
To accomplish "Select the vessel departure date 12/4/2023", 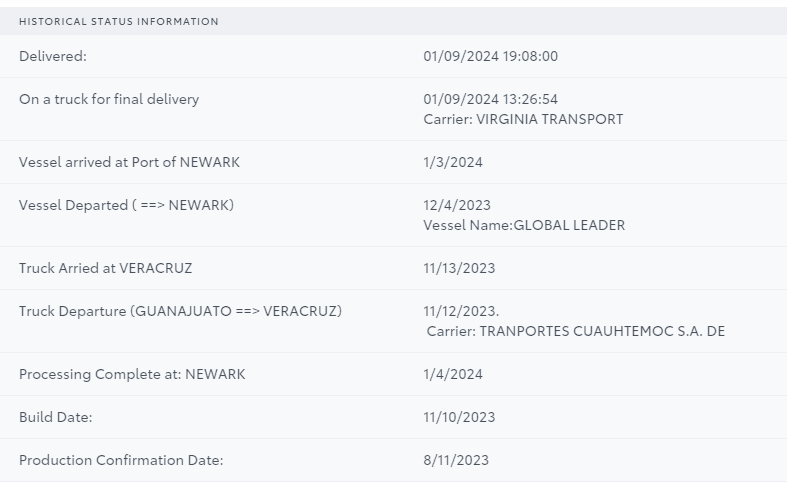I will click(457, 205).
